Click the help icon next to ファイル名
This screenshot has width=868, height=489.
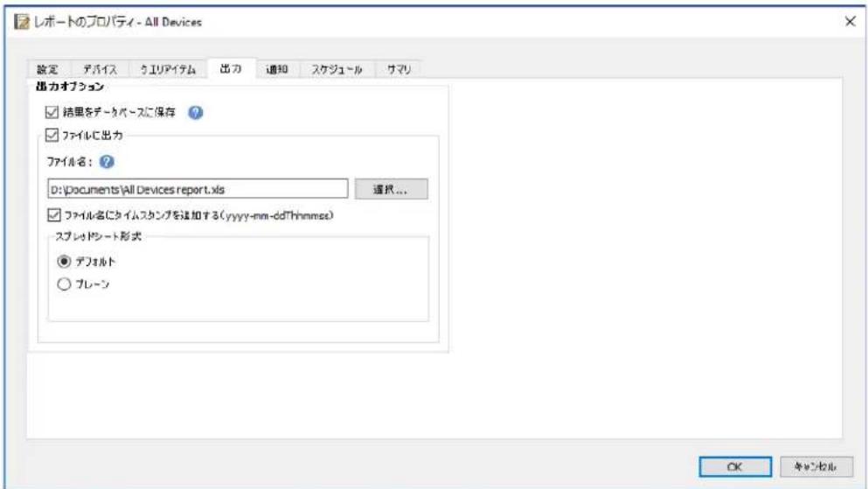[x=107, y=162]
